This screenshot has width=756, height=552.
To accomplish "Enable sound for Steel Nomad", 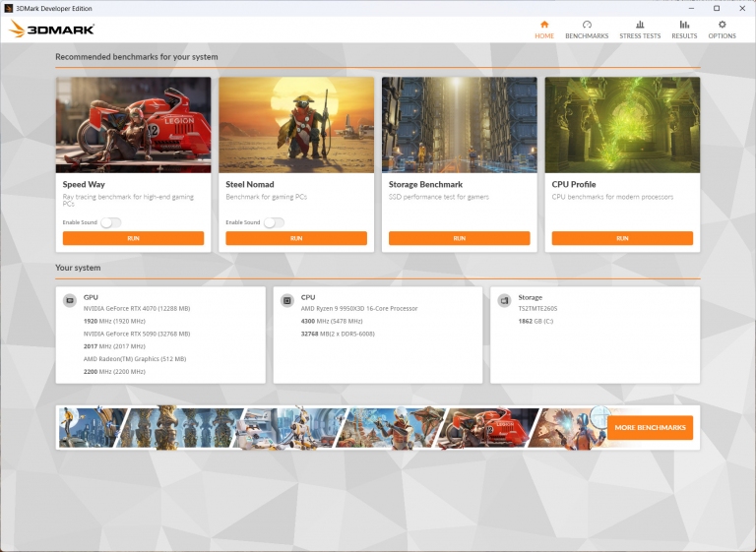I will click(274, 222).
